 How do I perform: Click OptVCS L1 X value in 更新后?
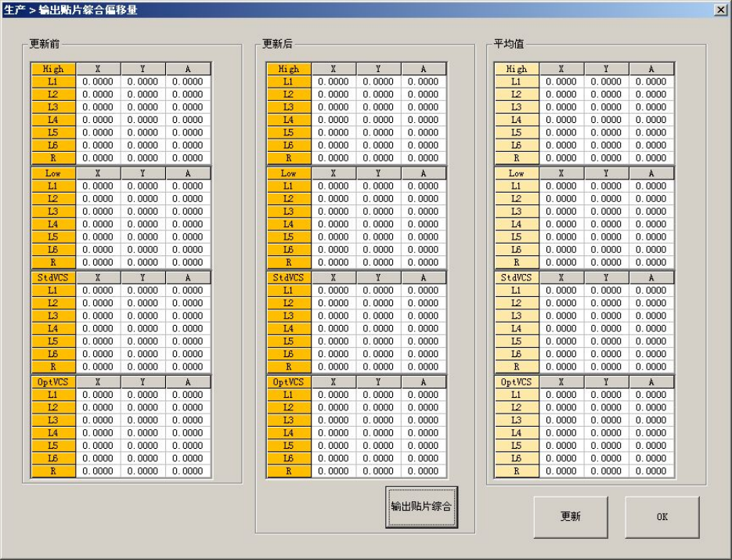tap(334, 395)
